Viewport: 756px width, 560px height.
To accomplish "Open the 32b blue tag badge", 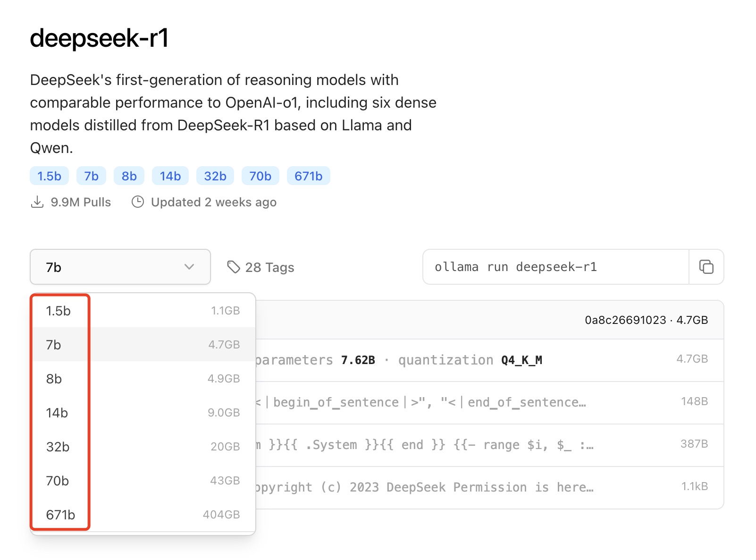I will (215, 176).
